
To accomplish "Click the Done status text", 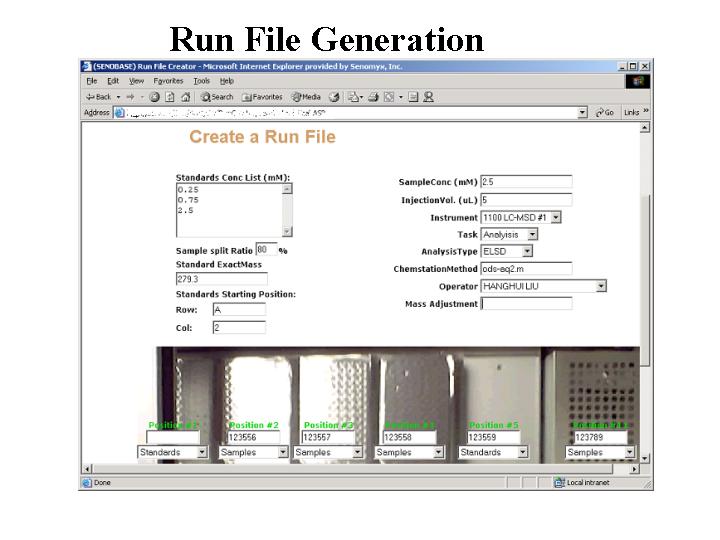I will pos(102,483).
